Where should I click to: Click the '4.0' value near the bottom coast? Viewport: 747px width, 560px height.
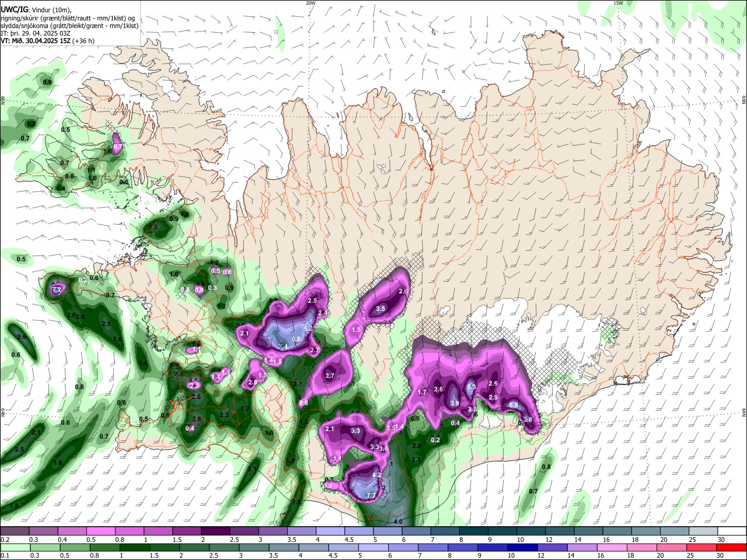(x=399, y=521)
